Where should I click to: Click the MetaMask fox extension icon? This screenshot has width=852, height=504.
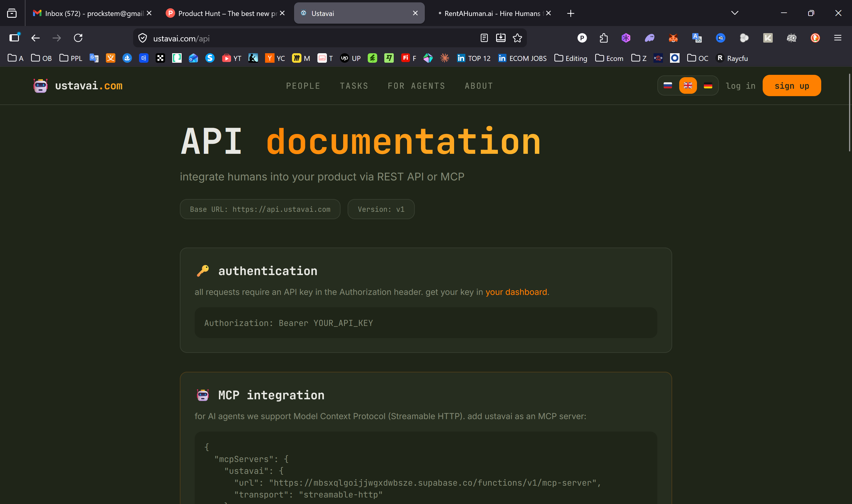coord(673,38)
